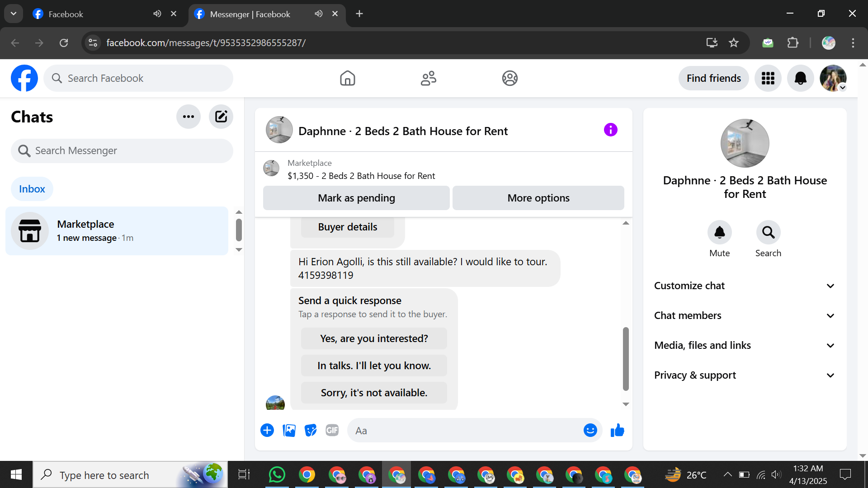Reload the page
Screen dimensions: 868x488
[x=64, y=42]
